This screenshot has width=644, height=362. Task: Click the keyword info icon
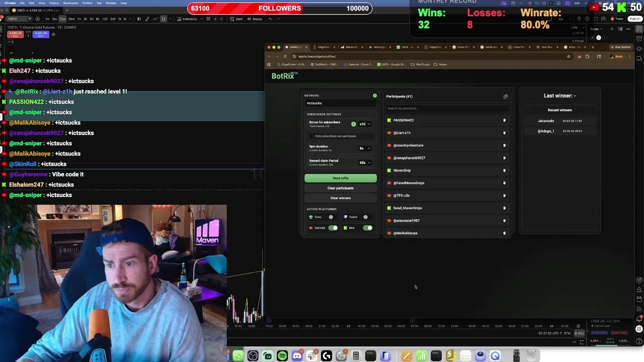(374, 96)
